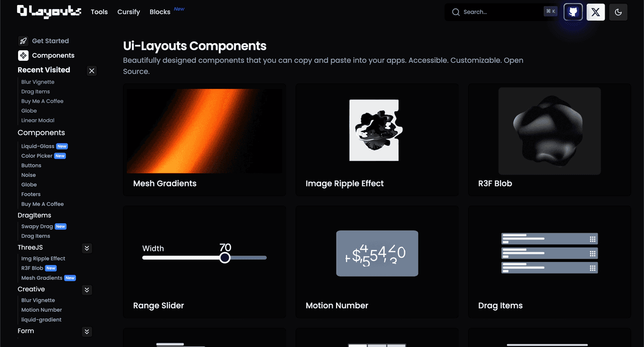The width and height of the screenshot is (644, 347).
Task: Click the Ui-Layouts logo
Action: [x=49, y=12]
